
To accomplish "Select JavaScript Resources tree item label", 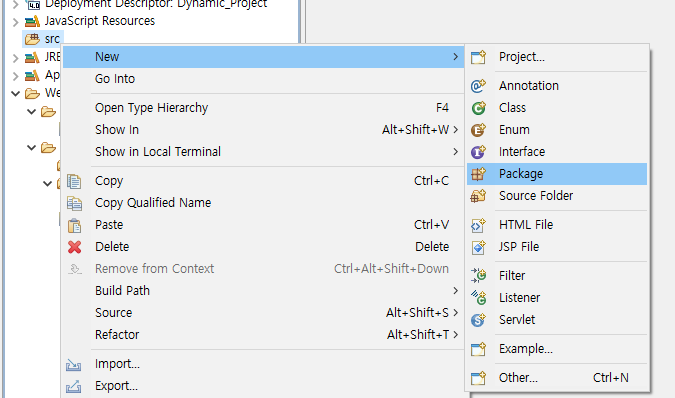I will pyautogui.click(x=100, y=21).
